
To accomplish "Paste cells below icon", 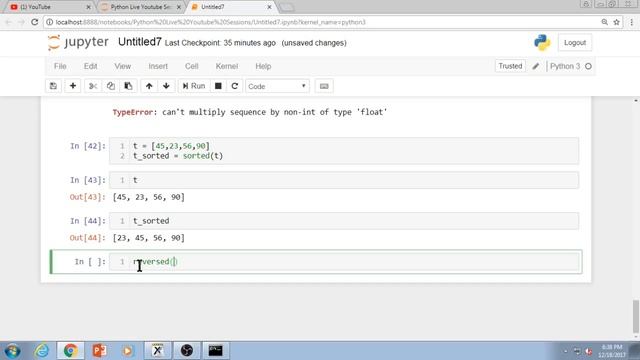I will 128,86.
